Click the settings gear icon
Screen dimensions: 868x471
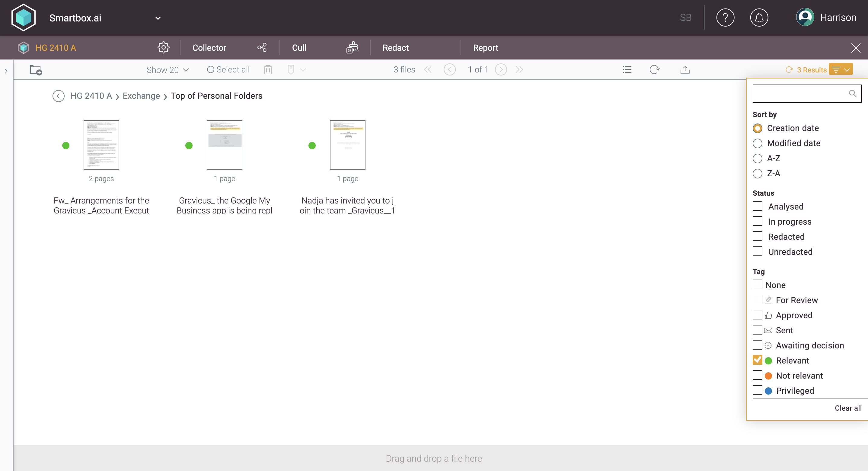pos(163,47)
